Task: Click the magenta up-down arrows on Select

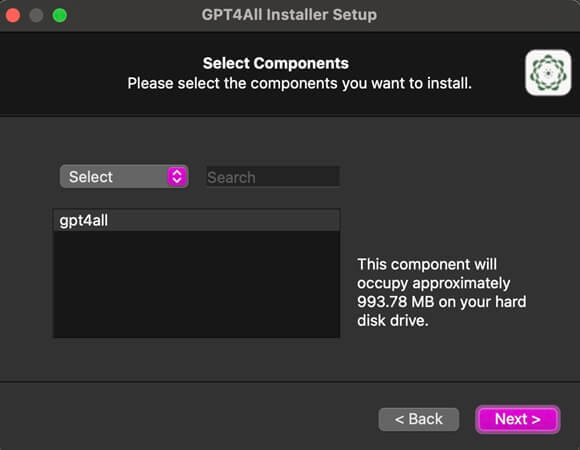Action: [177, 176]
